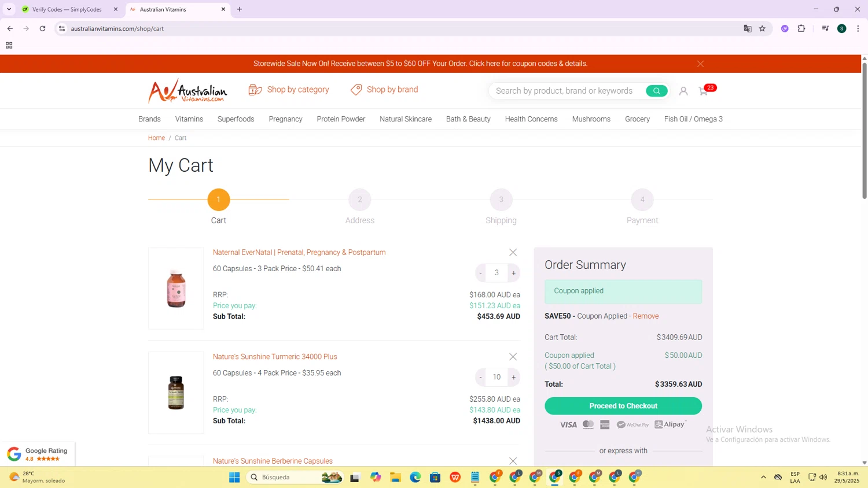Reload the page
868x488 pixels.
pos(42,28)
